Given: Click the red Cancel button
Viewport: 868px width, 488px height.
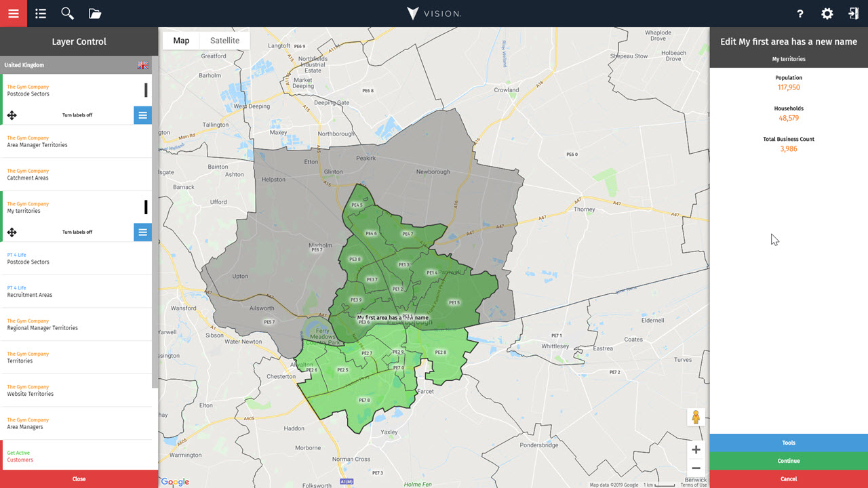Looking at the screenshot, I should click(789, 479).
